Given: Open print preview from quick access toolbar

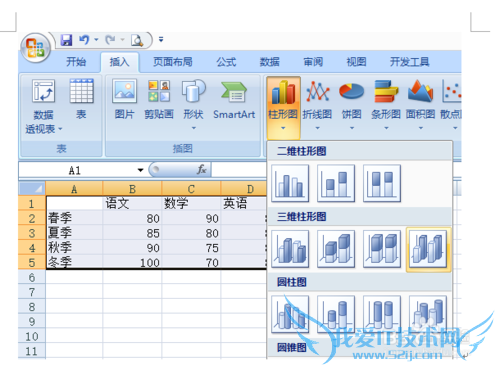Looking at the screenshot, I should tap(137, 40).
